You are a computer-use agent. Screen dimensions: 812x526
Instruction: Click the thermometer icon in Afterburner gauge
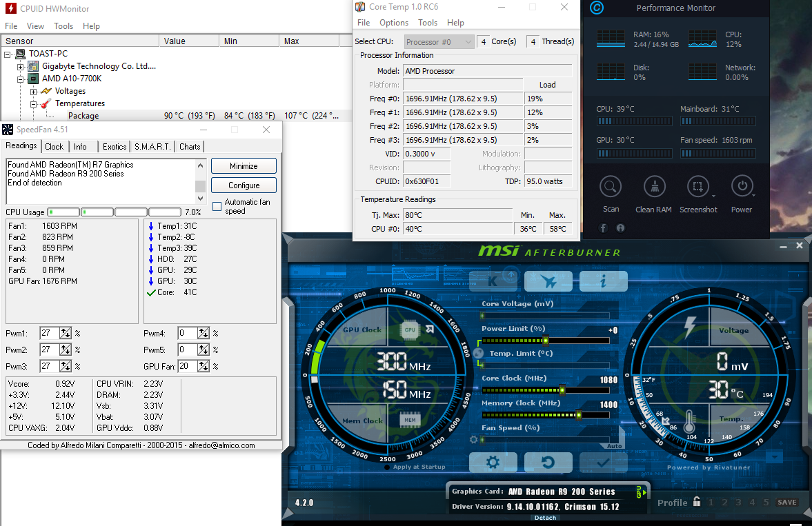coord(689,422)
